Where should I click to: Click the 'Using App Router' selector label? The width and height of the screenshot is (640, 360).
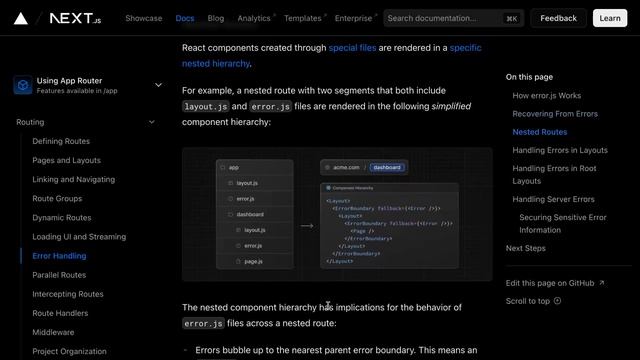[69, 81]
